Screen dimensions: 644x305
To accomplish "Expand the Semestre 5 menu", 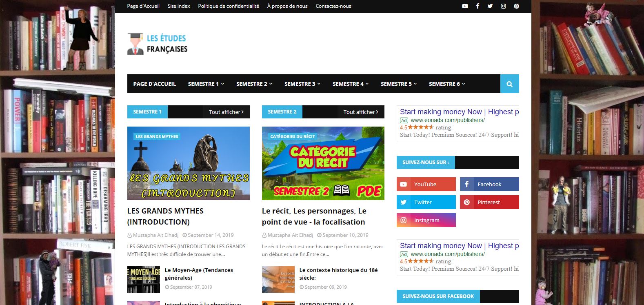I will click(399, 84).
